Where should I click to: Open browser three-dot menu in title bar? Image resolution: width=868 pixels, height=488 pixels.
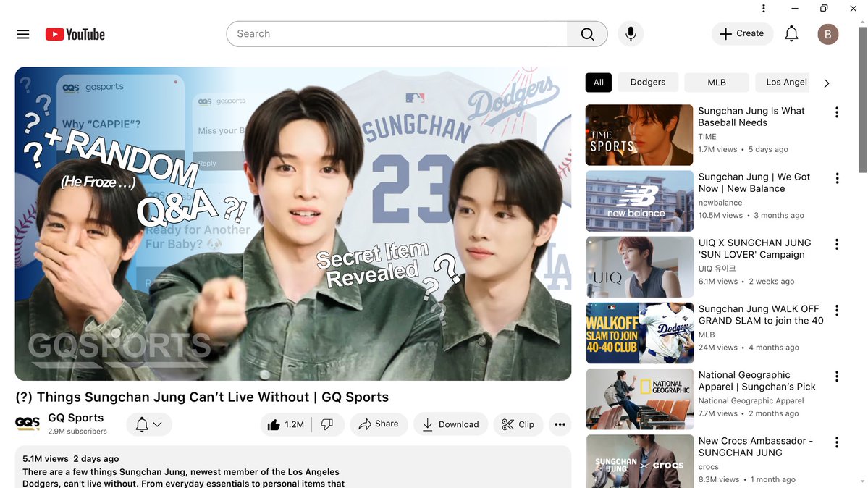[763, 8]
